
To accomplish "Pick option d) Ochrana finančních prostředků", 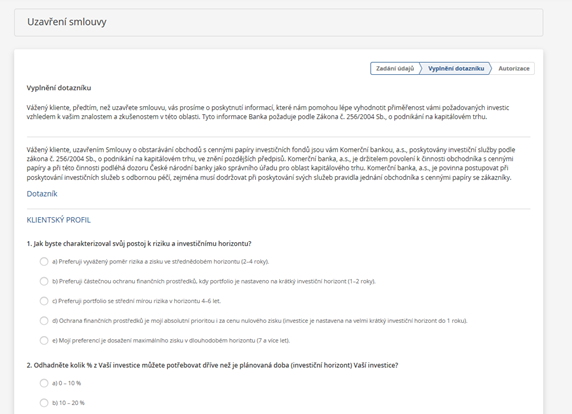I will tap(44, 321).
